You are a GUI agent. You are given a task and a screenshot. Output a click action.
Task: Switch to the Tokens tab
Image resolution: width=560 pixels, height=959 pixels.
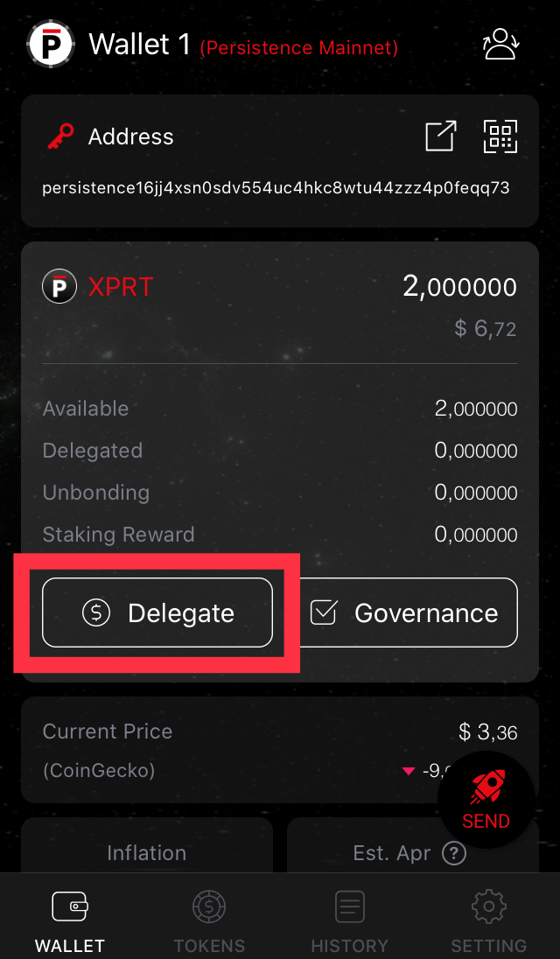pos(209,921)
